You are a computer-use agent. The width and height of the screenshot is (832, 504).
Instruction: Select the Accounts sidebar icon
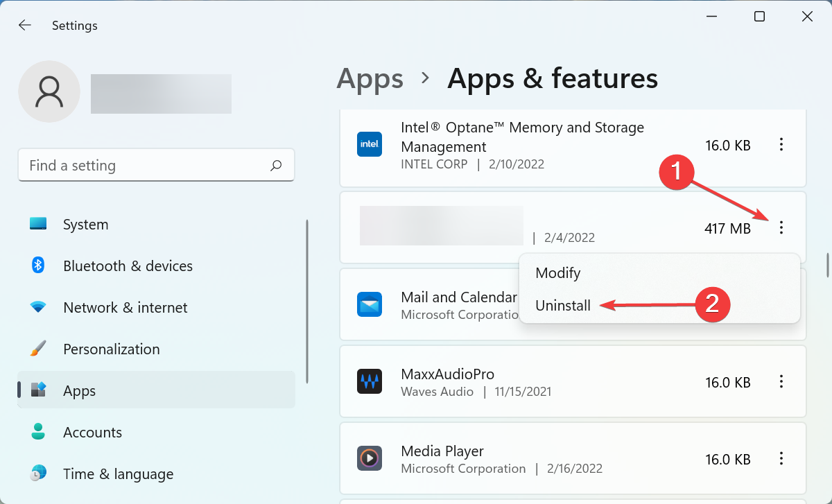click(38, 432)
